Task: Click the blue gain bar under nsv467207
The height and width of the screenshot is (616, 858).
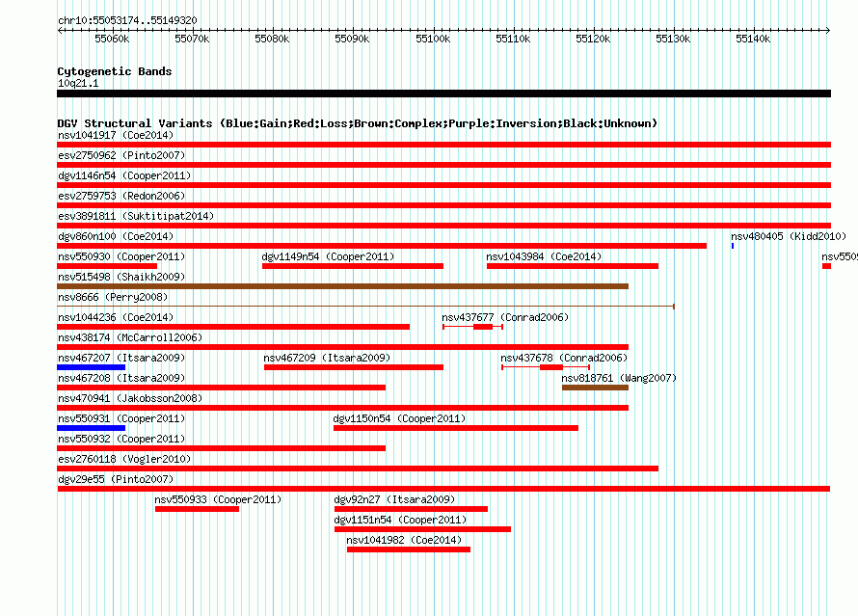Action: [x=91, y=367]
